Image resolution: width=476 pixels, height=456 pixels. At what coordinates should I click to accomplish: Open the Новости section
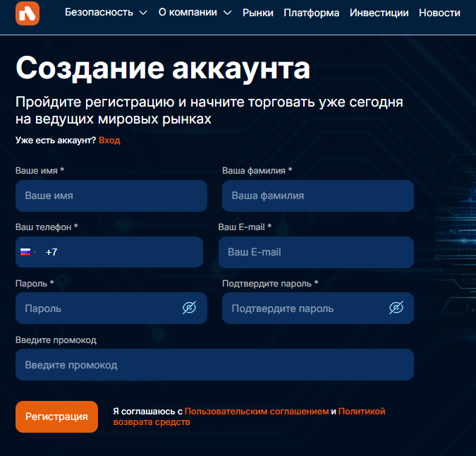[x=439, y=13]
